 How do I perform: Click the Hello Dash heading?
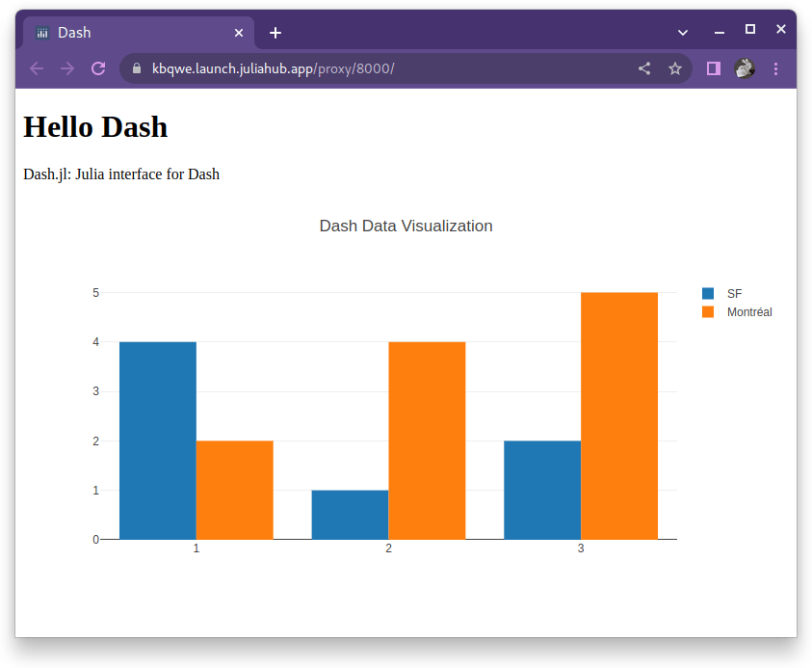94,126
